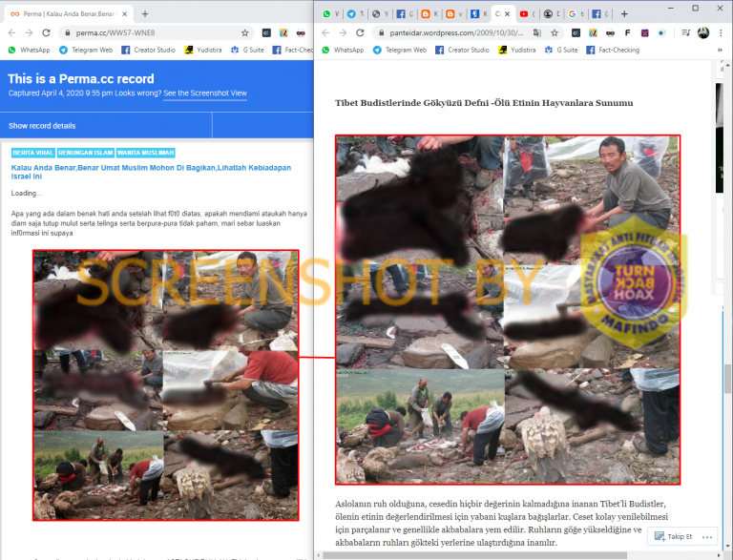The image size is (733, 560).
Task: Click the F extension icon in right window
Action: tap(627, 32)
